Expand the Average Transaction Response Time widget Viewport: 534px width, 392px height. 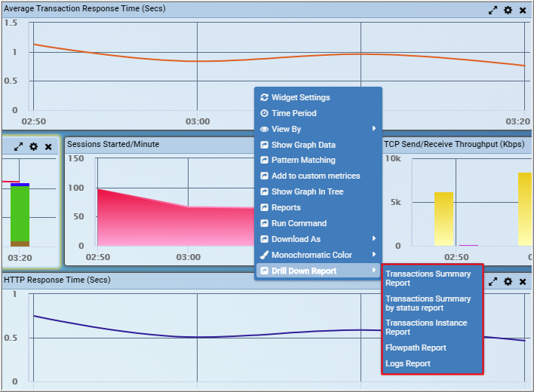point(493,11)
